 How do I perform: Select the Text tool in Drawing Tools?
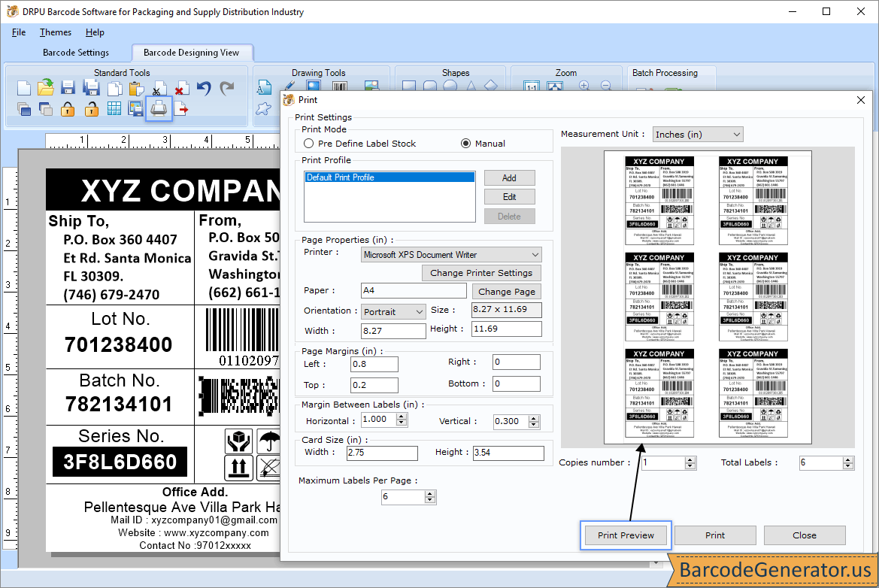(263, 87)
